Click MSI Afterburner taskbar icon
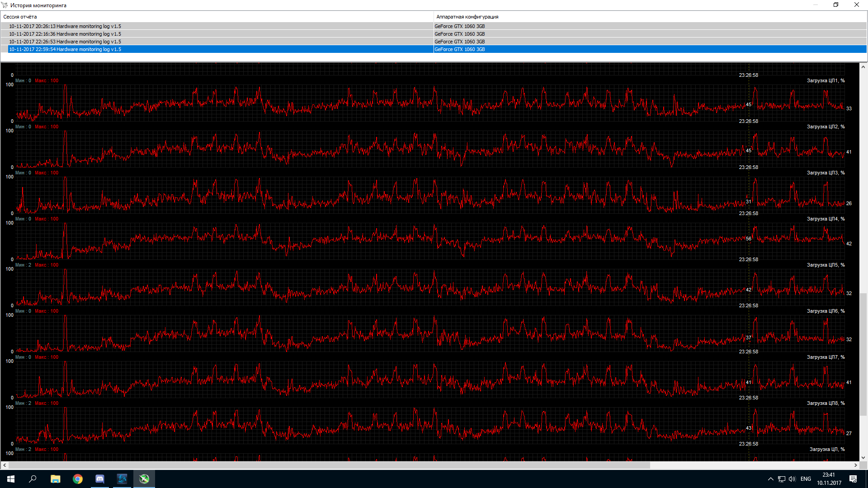868x488 pixels. coord(144,479)
